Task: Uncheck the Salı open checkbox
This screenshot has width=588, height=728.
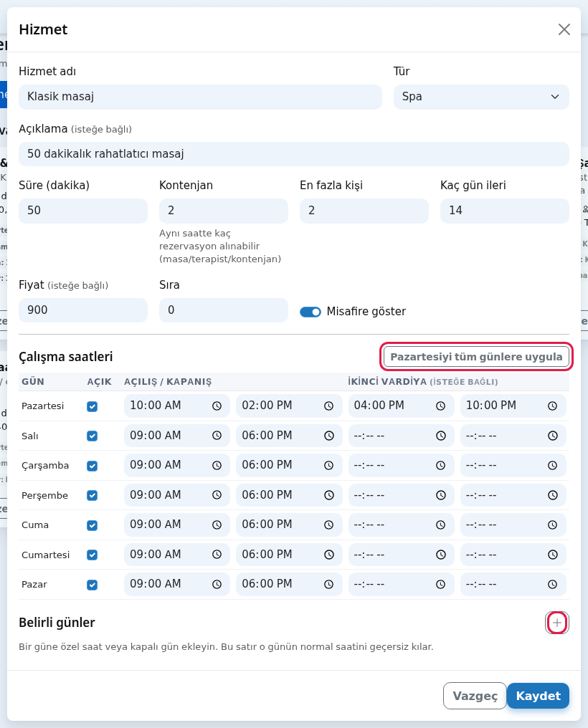Action: (x=92, y=436)
